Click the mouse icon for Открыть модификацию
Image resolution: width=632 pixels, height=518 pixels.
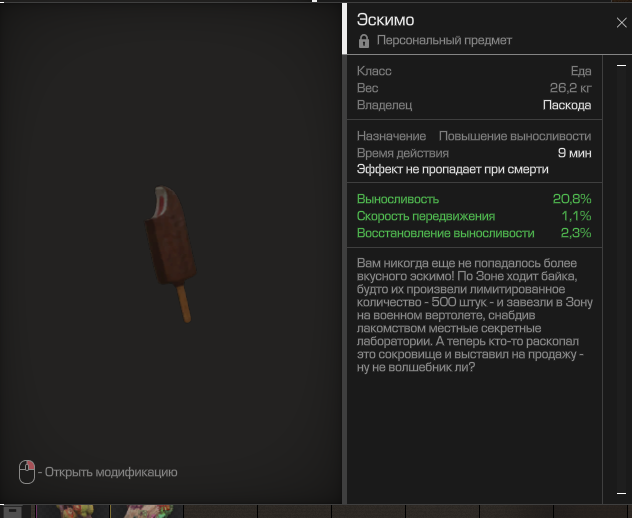(27, 472)
